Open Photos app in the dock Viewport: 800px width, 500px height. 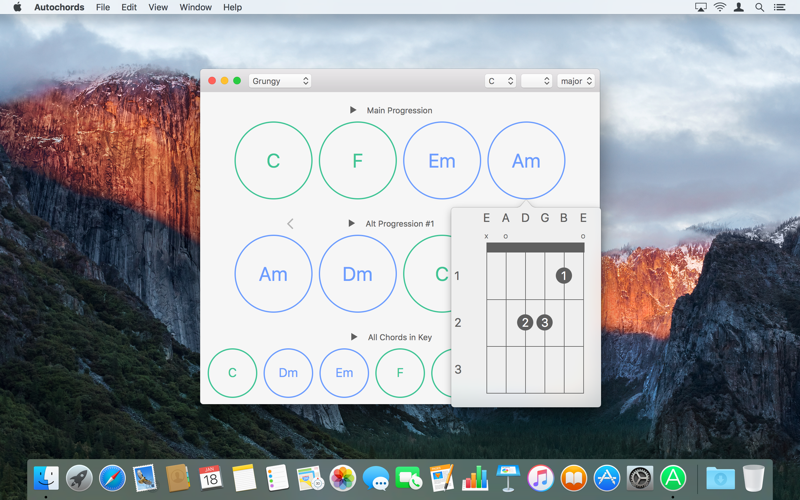(x=342, y=478)
